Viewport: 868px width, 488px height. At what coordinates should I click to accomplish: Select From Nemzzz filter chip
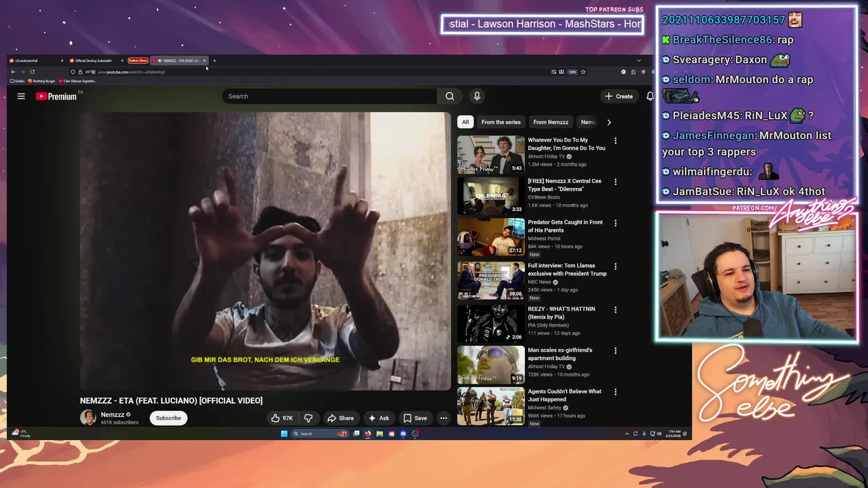[x=551, y=122]
